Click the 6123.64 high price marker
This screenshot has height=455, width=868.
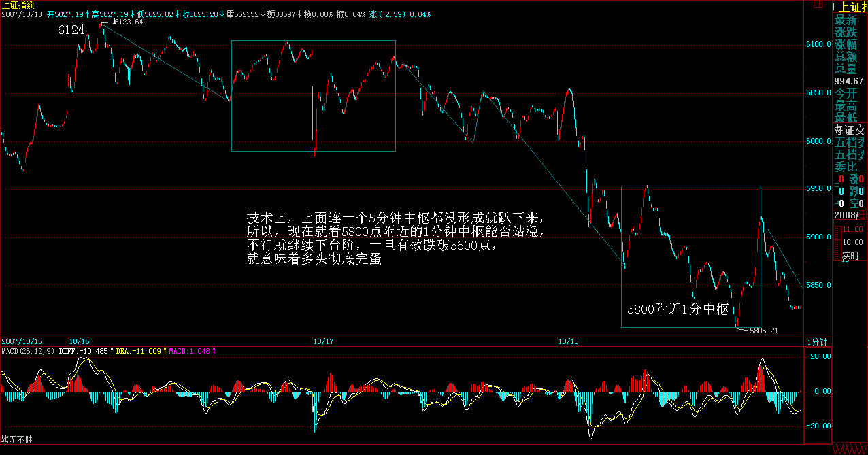[128, 22]
